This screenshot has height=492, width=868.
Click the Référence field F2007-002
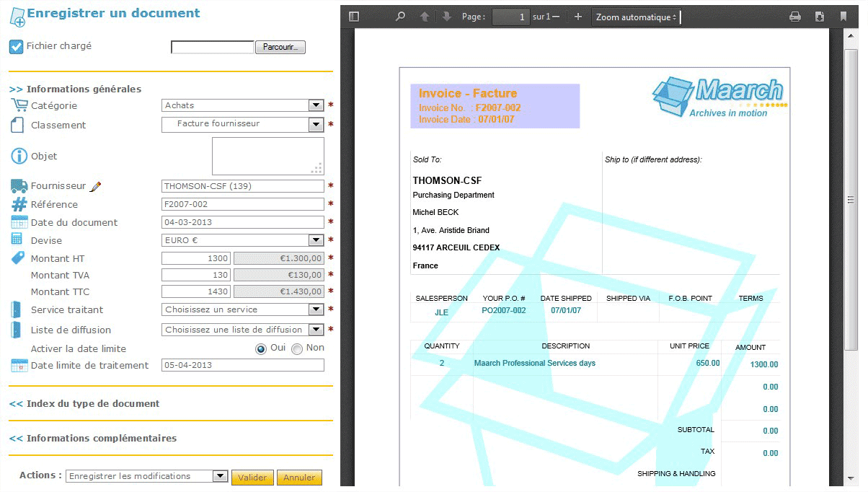click(243, 204)
